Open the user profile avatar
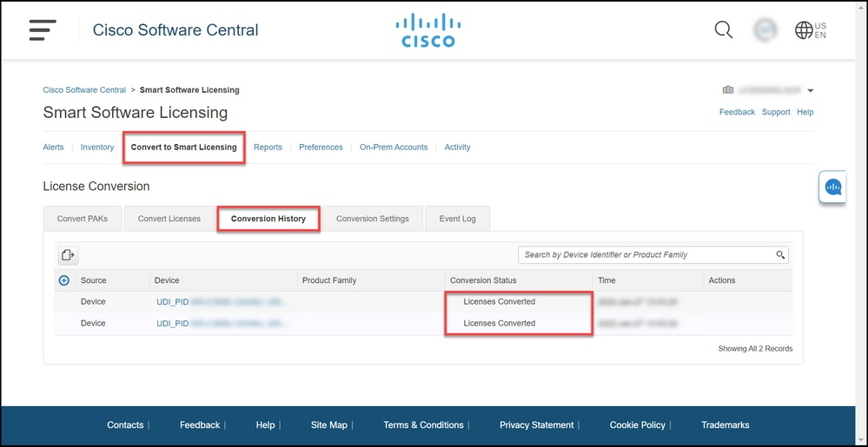868x447 pixels. [x=765, y=30]
